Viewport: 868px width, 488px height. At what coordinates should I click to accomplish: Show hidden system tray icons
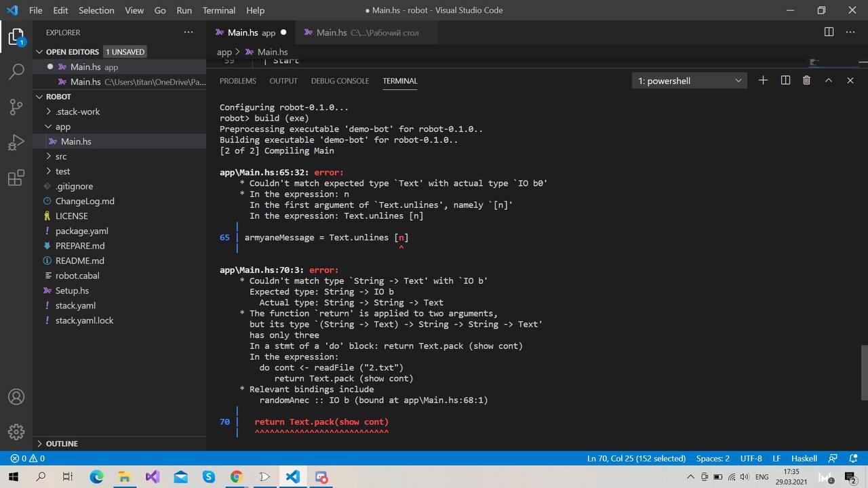pyautogui.click(x=690, y=477)
